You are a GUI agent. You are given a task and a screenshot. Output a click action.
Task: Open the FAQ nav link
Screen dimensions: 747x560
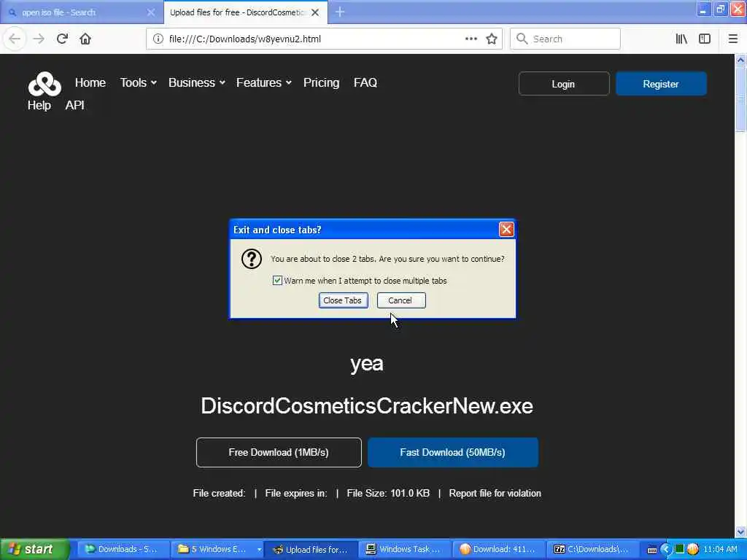(x=365, y=83)
